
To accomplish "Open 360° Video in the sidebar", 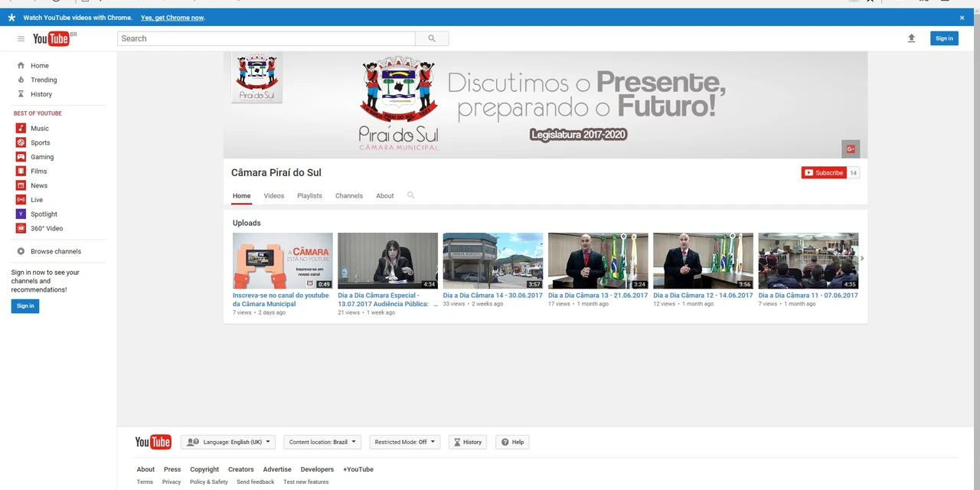I will 46,228.
